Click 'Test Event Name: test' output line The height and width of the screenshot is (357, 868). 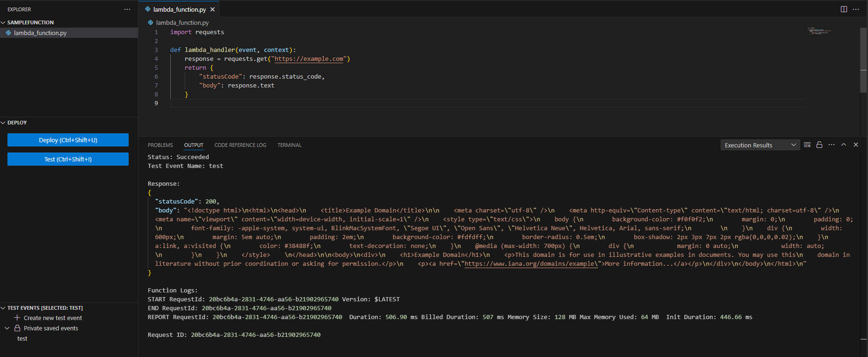[185, 166]
